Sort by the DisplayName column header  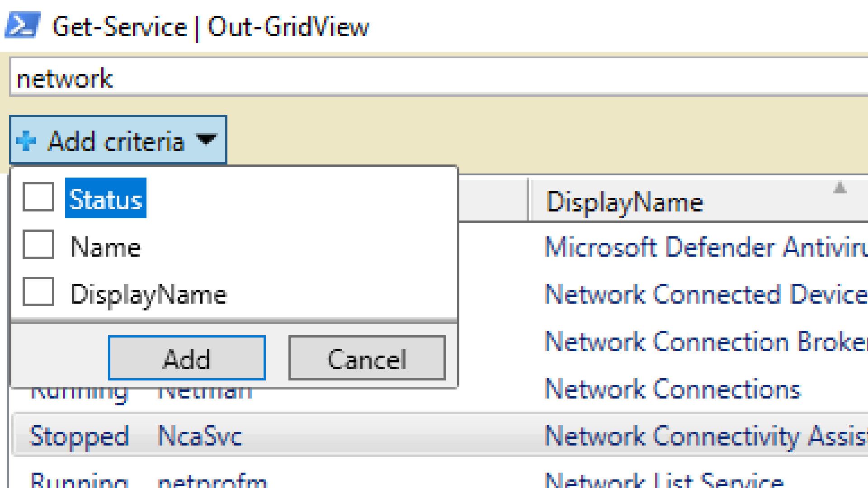[698, 201]
